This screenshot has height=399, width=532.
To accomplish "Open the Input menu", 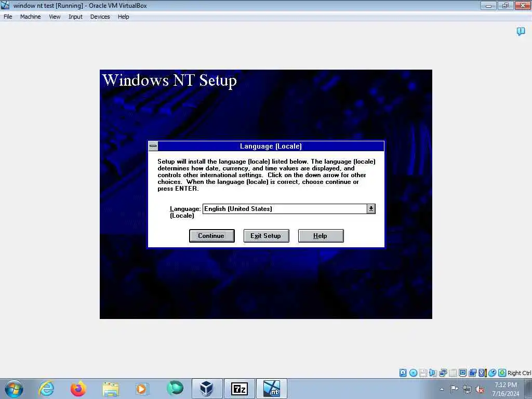I will (x=75, y=17).
